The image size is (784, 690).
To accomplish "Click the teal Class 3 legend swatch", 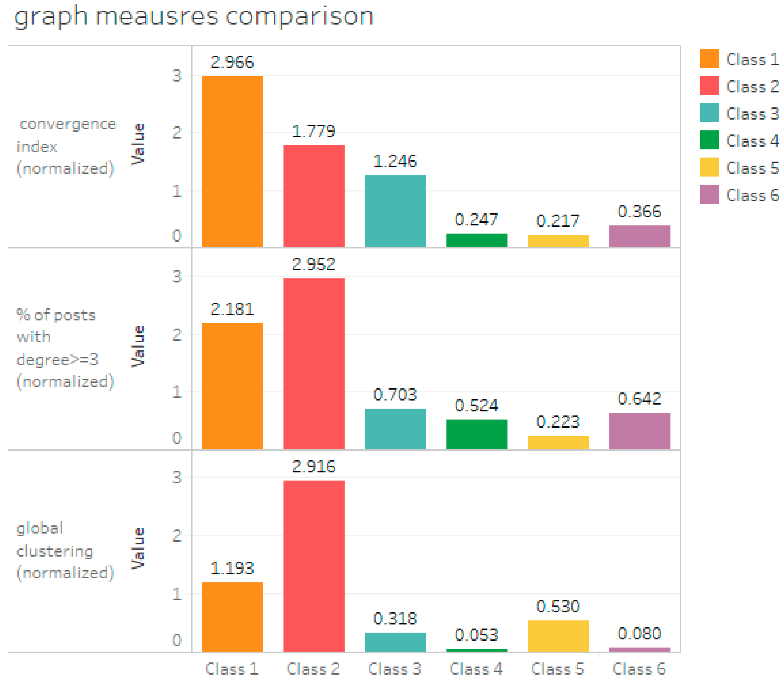I will pos(709,113).
